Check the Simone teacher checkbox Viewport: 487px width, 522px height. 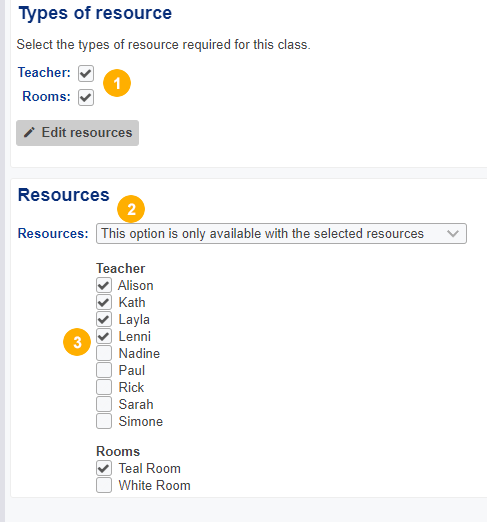pos(104,421)
